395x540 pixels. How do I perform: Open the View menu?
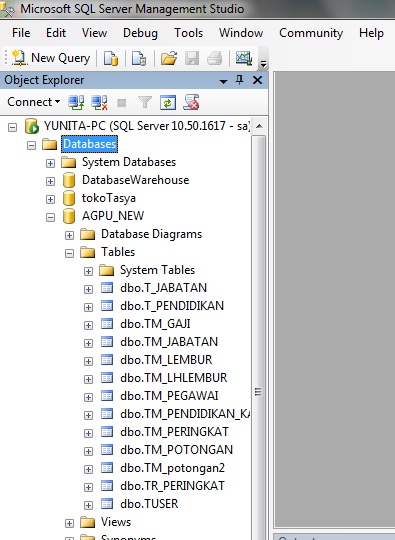tap(94, 33)
